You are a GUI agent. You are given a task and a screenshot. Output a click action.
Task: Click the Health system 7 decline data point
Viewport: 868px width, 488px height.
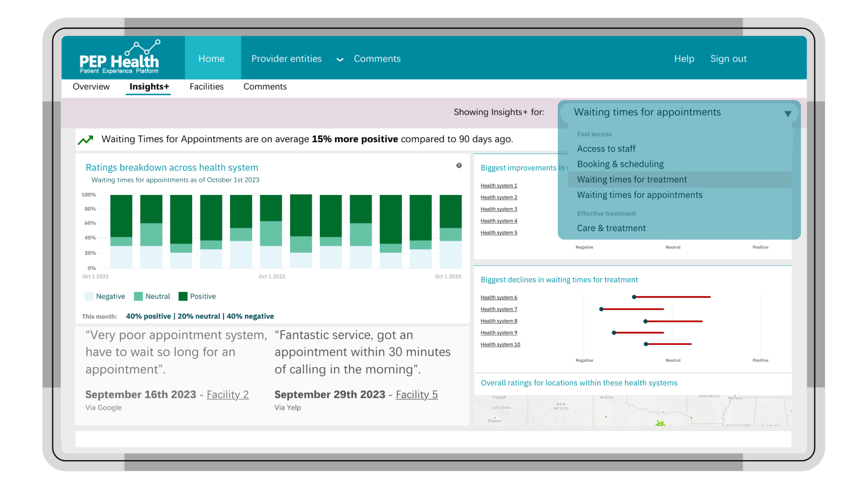[601, 309]
